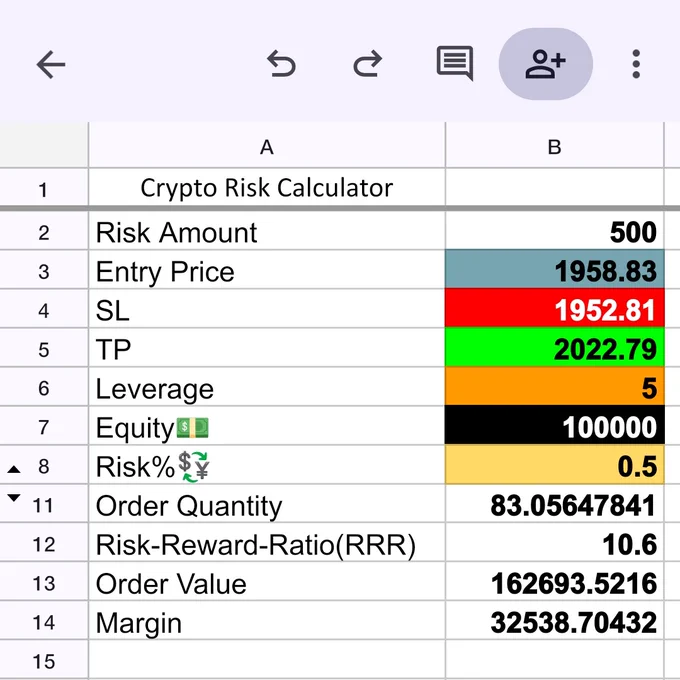Select row 7 header
This screenshot has height=680, width=680.
coord(44,426)
